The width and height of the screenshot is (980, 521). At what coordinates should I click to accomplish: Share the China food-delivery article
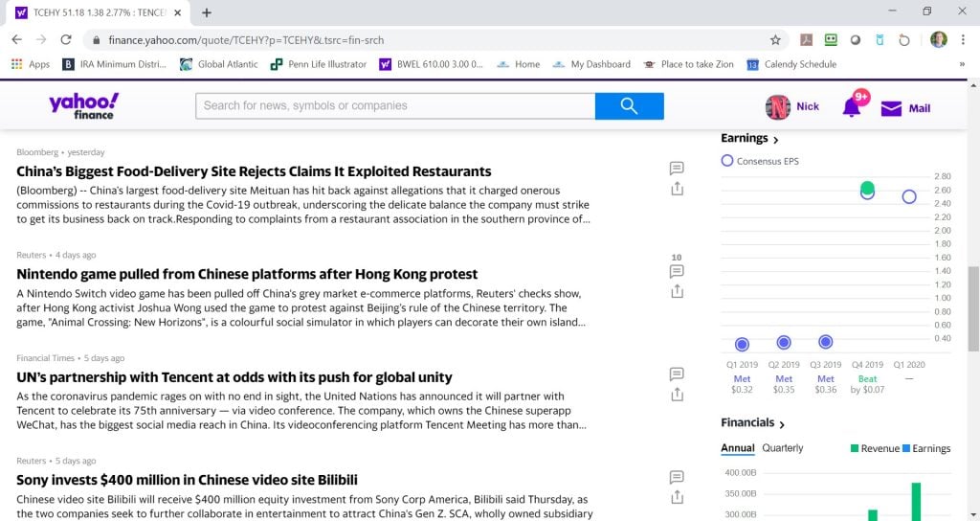[677, 189]
